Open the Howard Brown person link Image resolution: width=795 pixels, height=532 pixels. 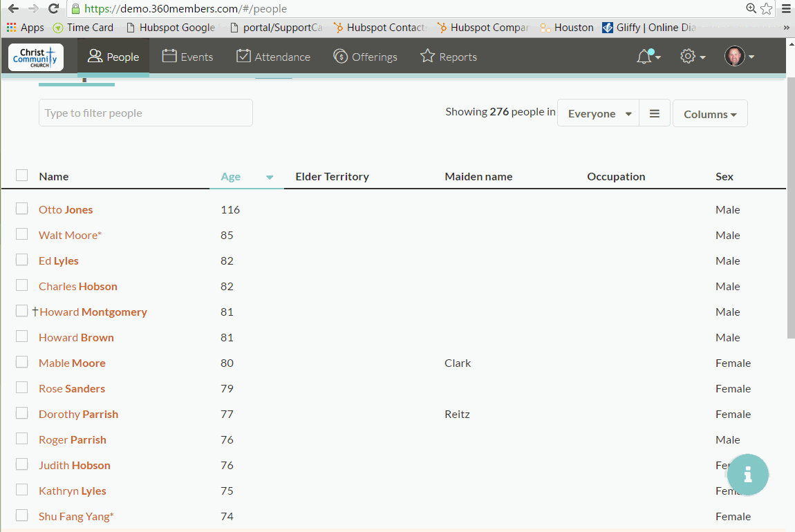(x=77, y=337)
